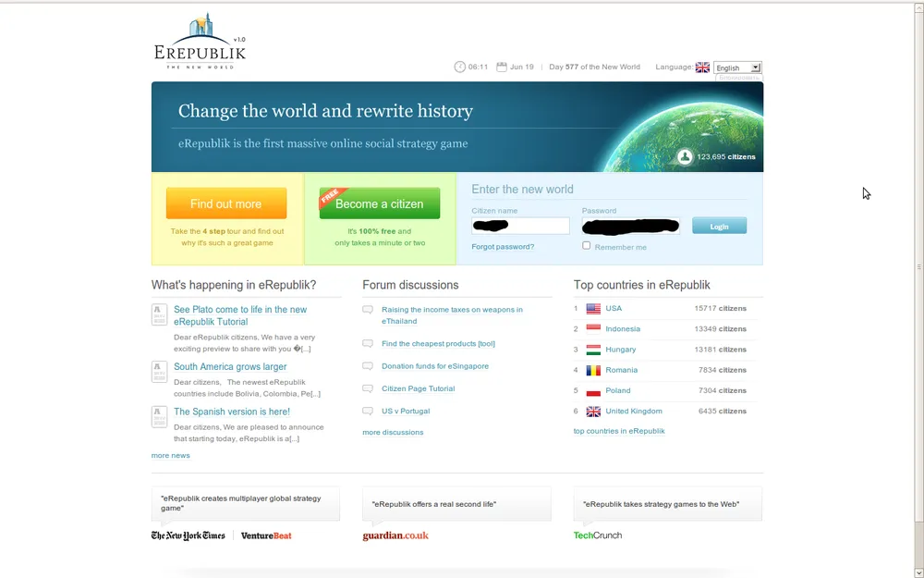Viewport: 924px width, 578px height.
Task: Click the Forgot password? link
Action: pos(503,247)
